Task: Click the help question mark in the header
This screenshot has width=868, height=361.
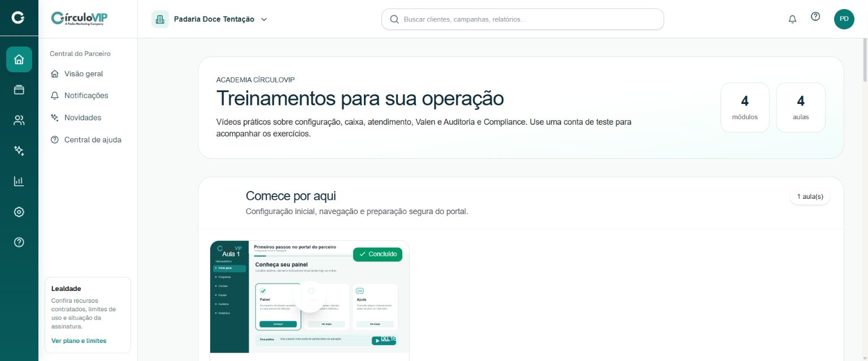Action: tap(815, 17)
